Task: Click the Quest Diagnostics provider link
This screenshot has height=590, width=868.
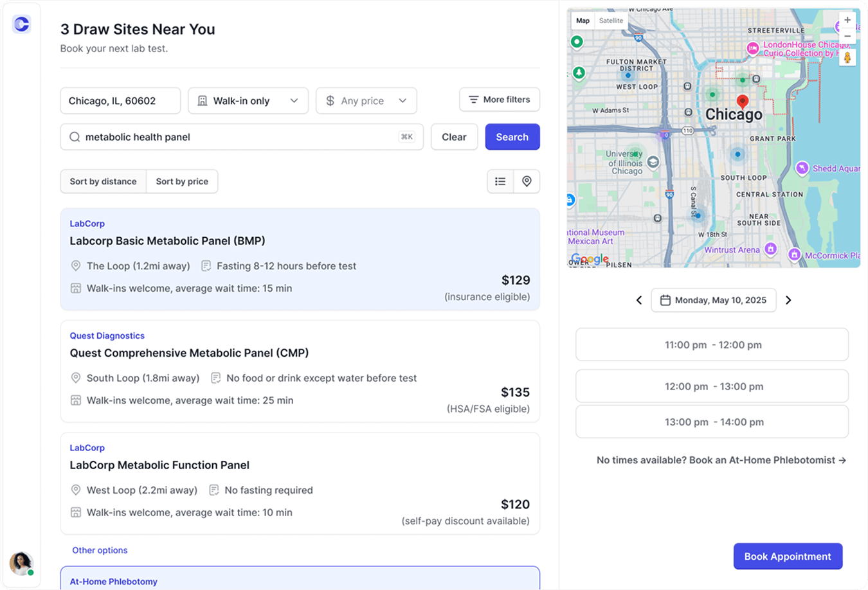Action: tap(107, 335)
